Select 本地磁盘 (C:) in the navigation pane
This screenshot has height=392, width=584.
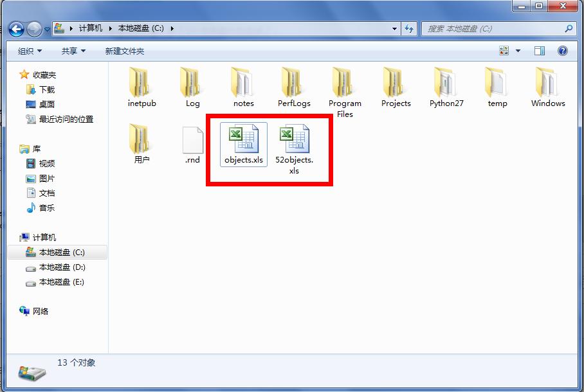57,253
